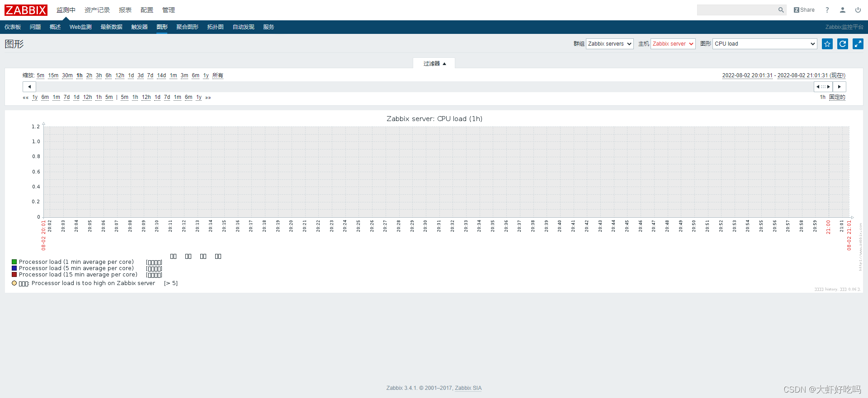Open the help question mark icon
868x398 pixels.
point(827,10)
